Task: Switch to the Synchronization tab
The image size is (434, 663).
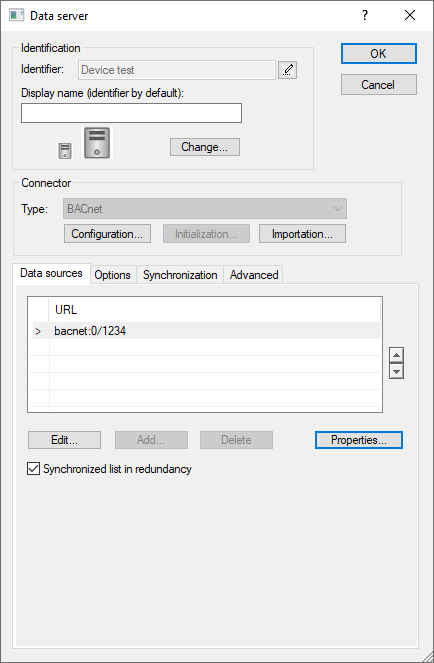Action: pos(180,275)
